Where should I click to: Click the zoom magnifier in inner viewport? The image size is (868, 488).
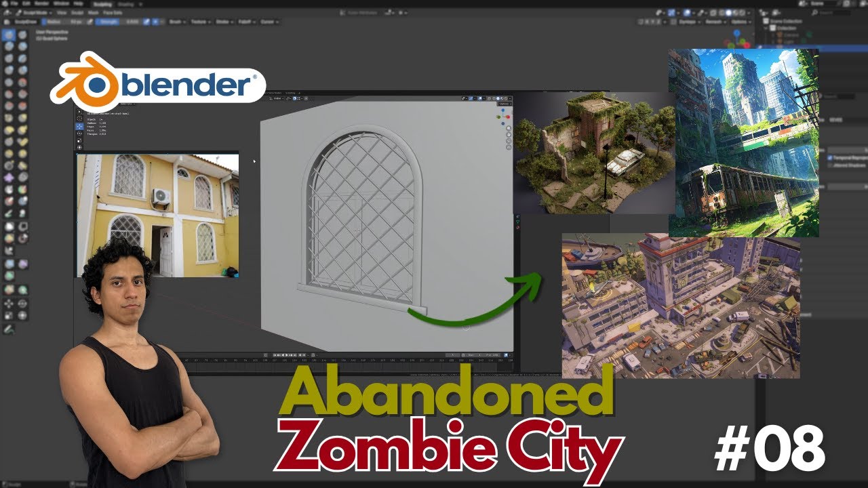pos(509,128)
